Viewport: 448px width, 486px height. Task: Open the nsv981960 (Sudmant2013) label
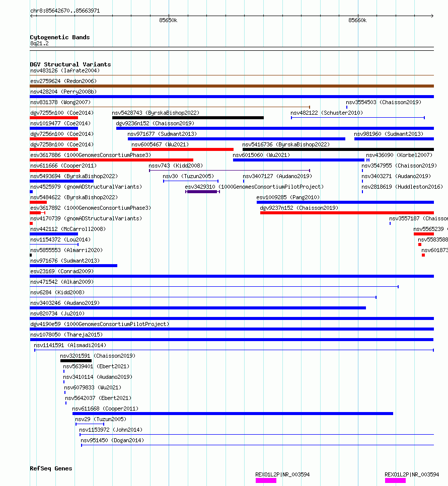pos(389,134)
